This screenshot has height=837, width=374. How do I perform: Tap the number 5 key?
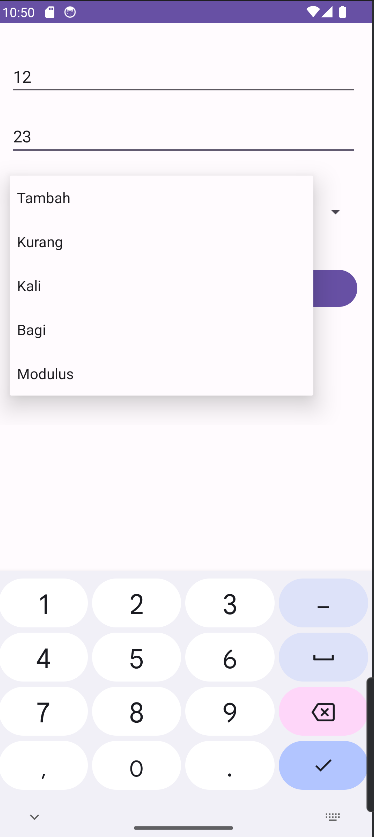point(137,658)
